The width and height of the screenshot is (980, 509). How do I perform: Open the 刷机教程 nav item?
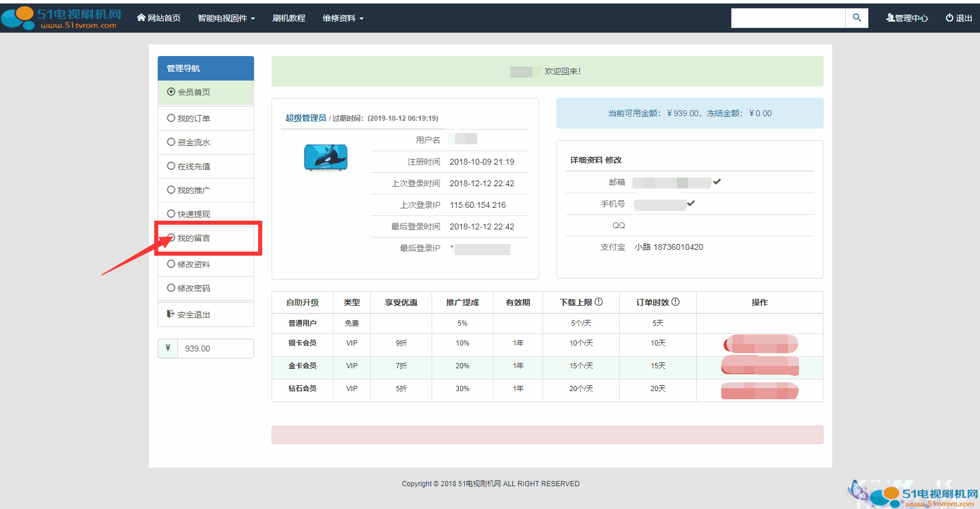[289, 18]
